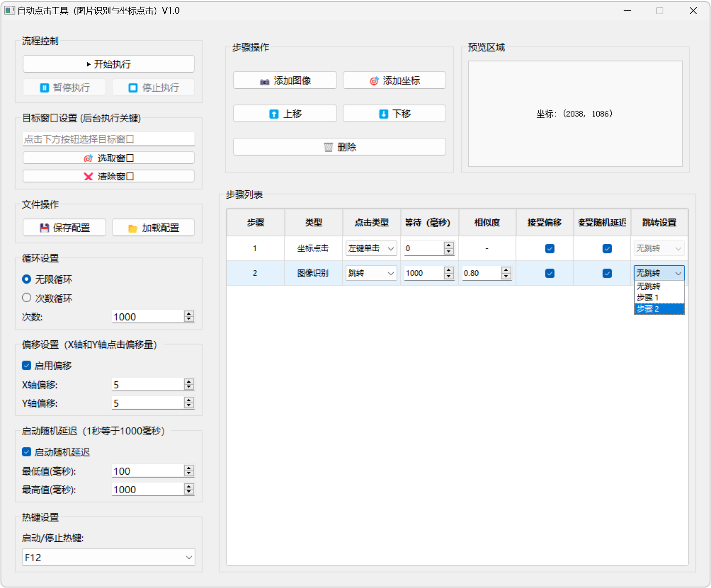This screenshot has width=711, height=588.
Task: Save configuration with 保存配置 button
Action: [x=64, y=228]
